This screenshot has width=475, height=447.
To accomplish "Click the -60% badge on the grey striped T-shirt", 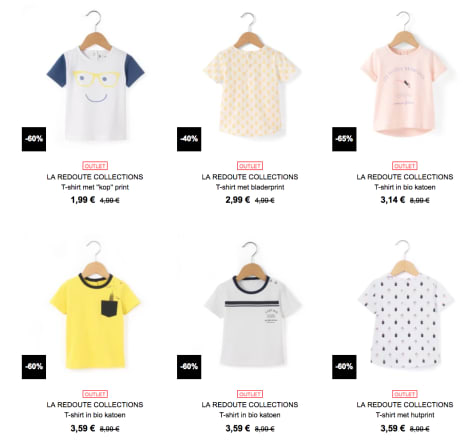I will (189, 367).
